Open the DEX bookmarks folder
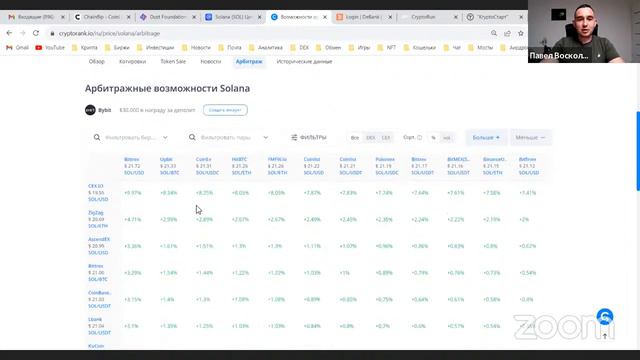Image resolution: width=640 pixels, height=360 pixels. (x=300, y=47)
